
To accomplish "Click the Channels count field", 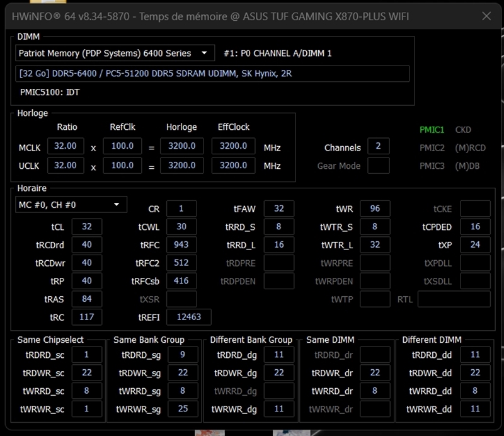I will coord(378,146).
